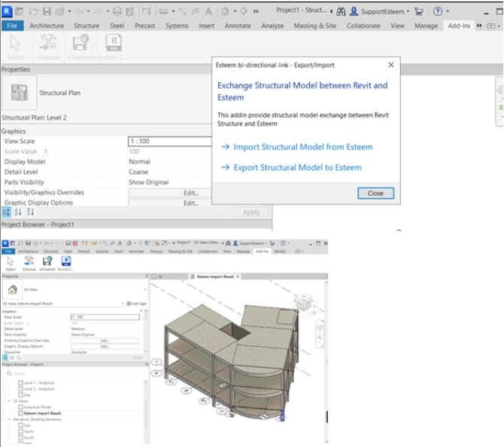Open the help question mark dropdown
The image size is (504, 447).
coord(439,11)
